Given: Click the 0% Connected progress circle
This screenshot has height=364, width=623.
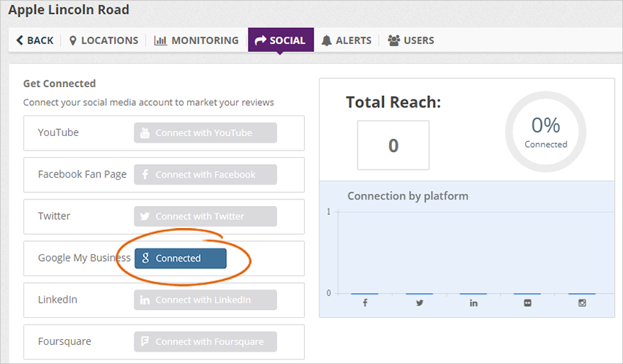Looking at the screenshot, I should pos(545,132).
